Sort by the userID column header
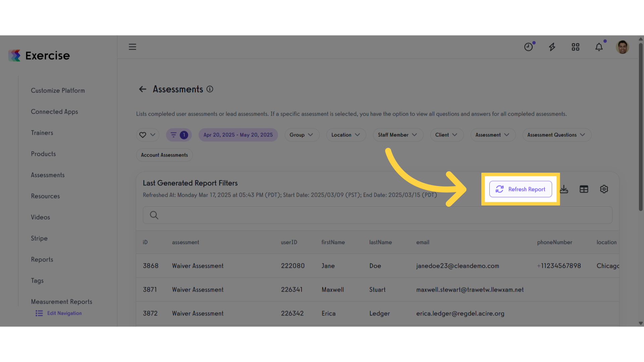Viewport: 644px width, 362px height. coord(289,242)
